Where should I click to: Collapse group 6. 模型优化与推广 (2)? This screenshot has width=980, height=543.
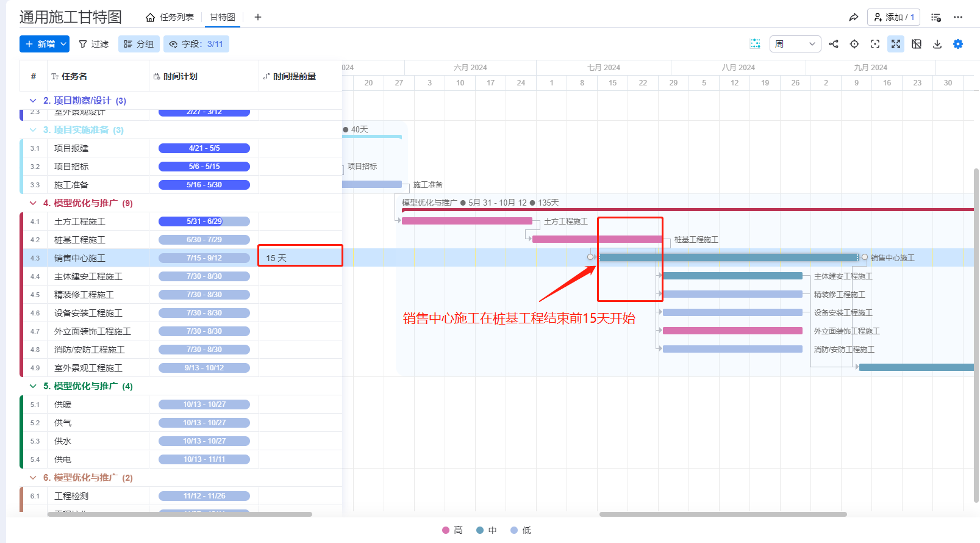(x=33, y=478)
